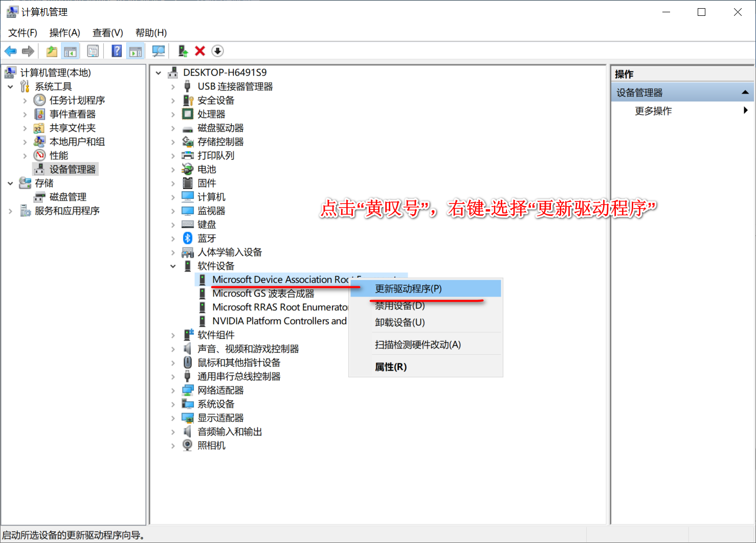Select 更新驱动程序(P) from context menu
Screen dimensions: 756x543
(x=408, y=288)
